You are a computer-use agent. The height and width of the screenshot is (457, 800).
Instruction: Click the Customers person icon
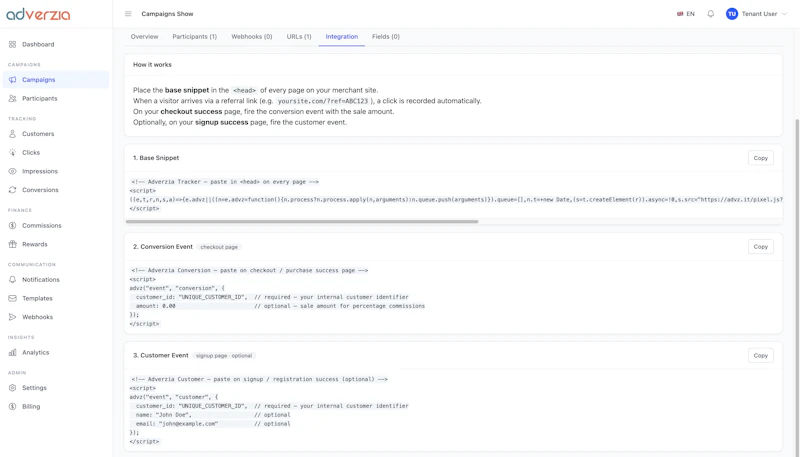pyautogui.click(x=12, y=134)
